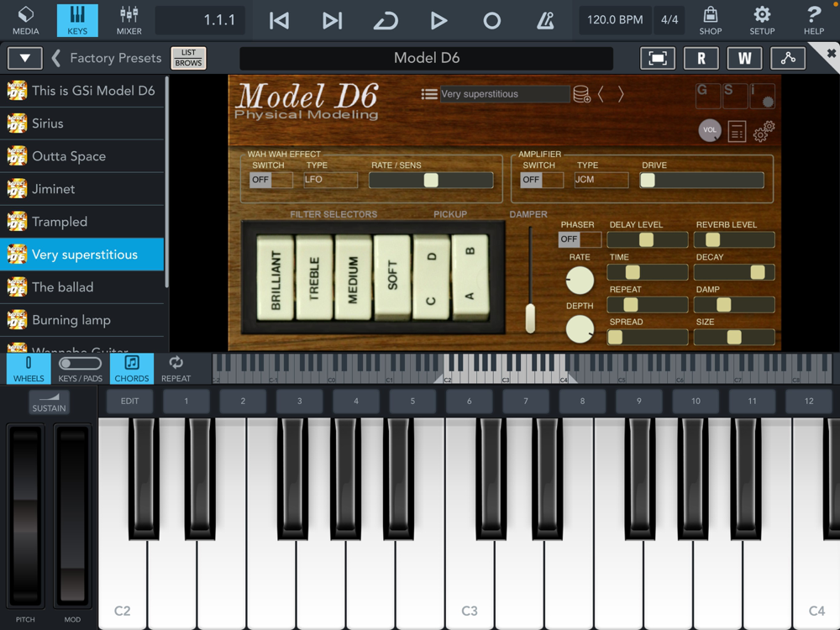Open the MEDIA section
Screen dimensions: 840x630
(x=26, y=20)
